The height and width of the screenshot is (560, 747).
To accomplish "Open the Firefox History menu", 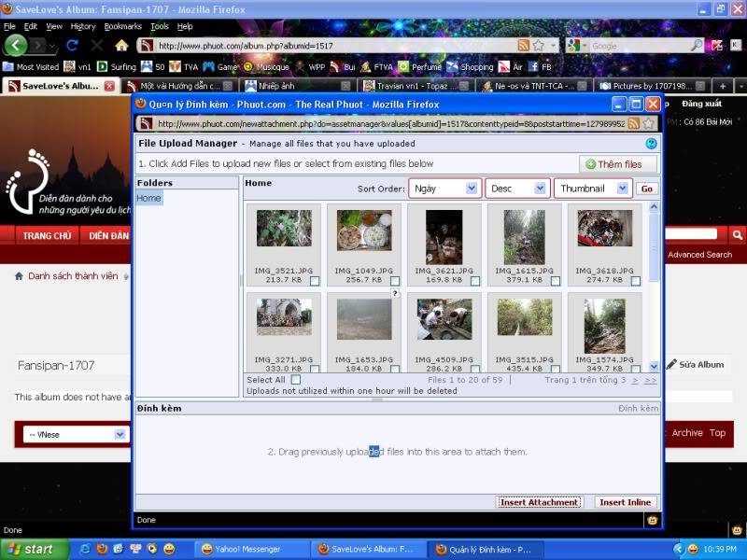I will pyautogui.click(x=83, y=27).
